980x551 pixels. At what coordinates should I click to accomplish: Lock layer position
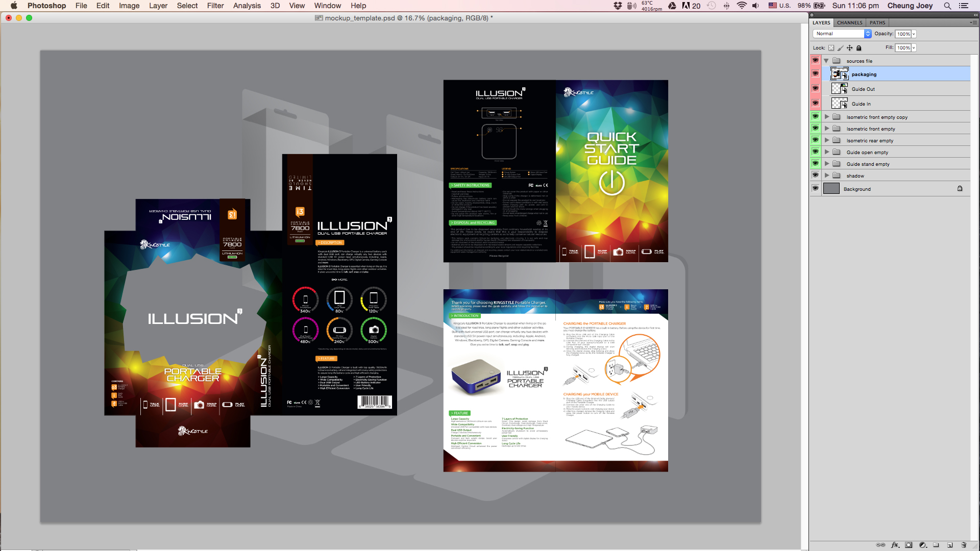(x=849, y=48)
